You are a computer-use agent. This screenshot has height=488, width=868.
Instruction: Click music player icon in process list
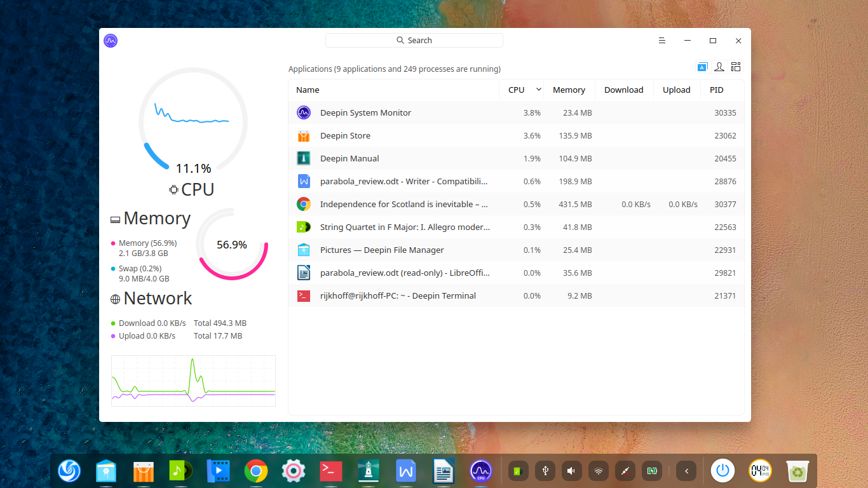(304, 227)
